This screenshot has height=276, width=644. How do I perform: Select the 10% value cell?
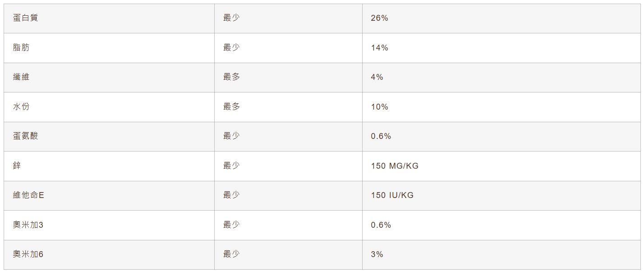(379, 107)
